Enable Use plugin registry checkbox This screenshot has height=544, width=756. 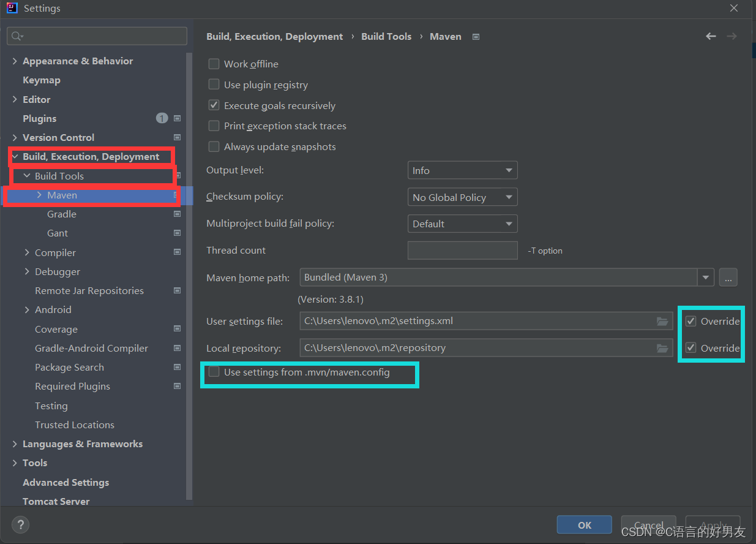click(214, 85)
